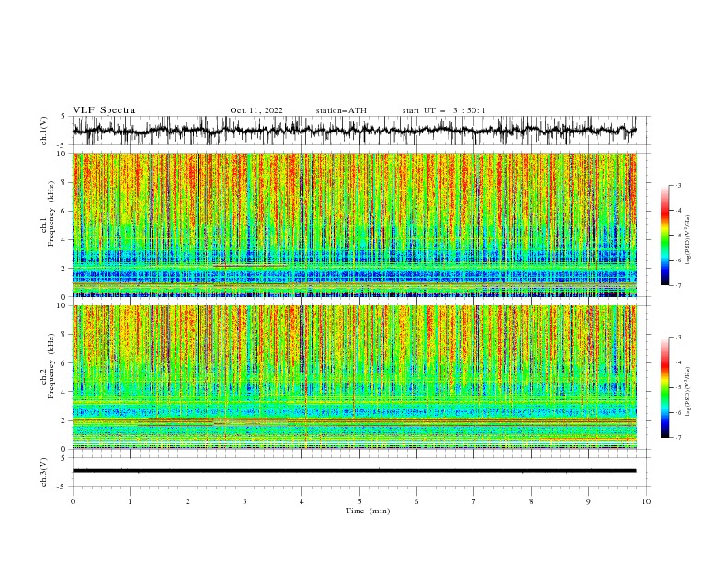Click the log(PSD) label beside ch.1 color scale
Screen dimensions: 728x563
click(x=688, y=240)
